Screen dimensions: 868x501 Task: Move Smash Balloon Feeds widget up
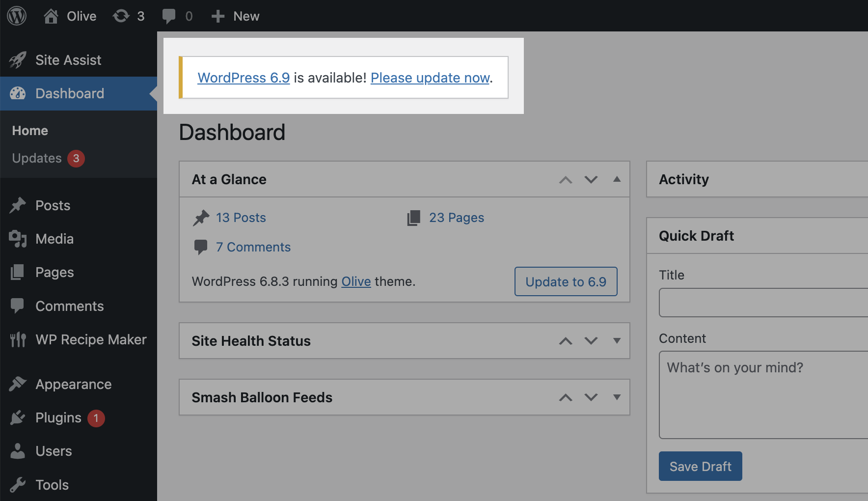coord(566,397)
